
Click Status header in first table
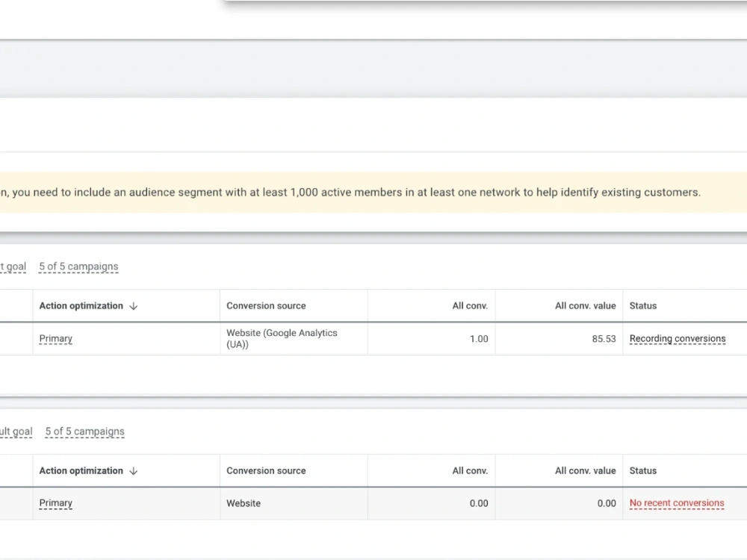coord(642,305)
